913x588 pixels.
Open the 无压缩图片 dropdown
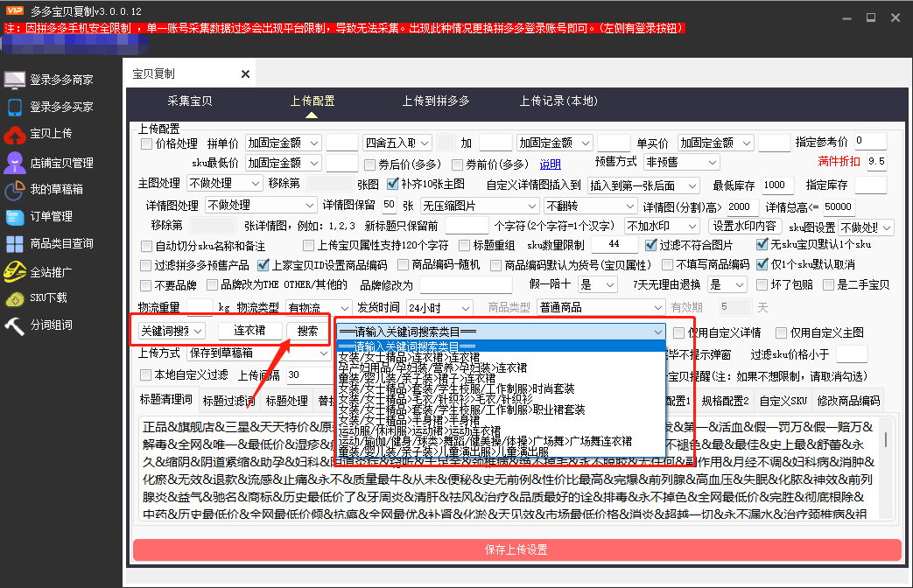[480, 206]
